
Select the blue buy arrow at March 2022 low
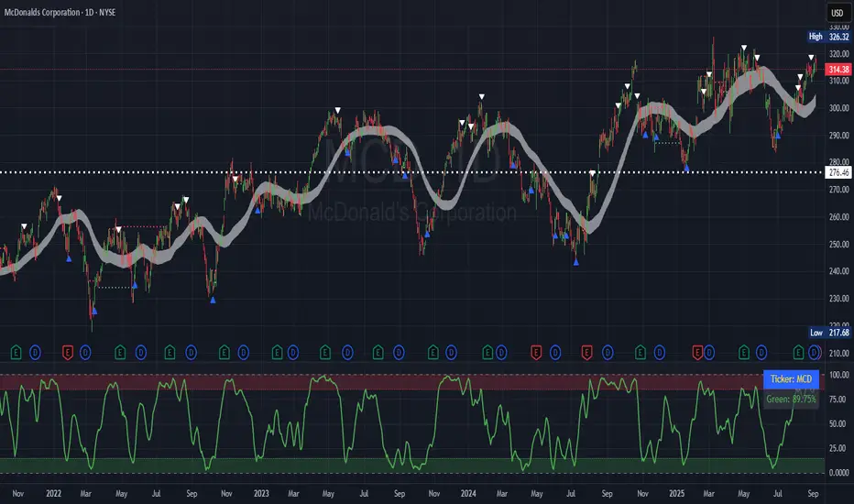tap(94, 312)
